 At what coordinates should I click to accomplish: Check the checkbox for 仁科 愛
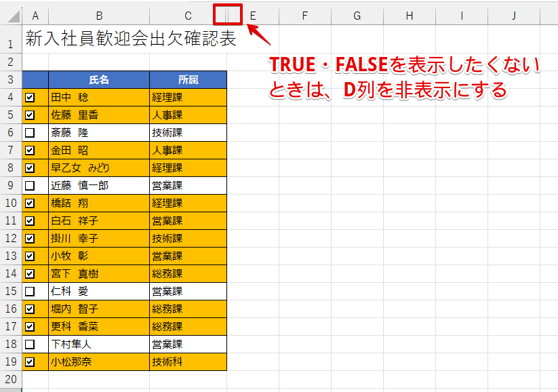[30, 291]
